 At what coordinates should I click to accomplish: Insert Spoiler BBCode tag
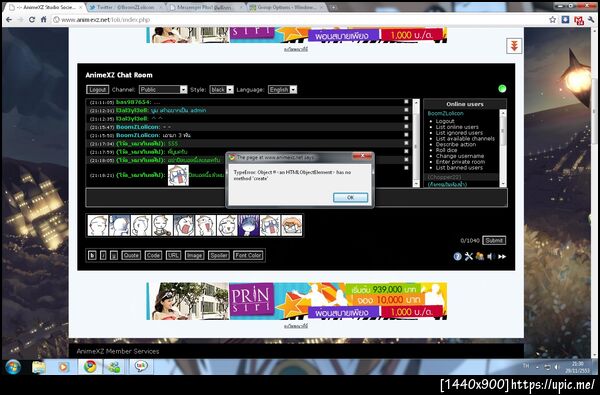pos(219,255)
